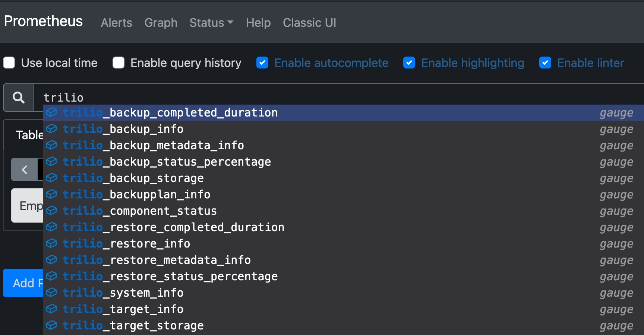Click the left chevron time button
644x335 pixels.
click(25, 170)
